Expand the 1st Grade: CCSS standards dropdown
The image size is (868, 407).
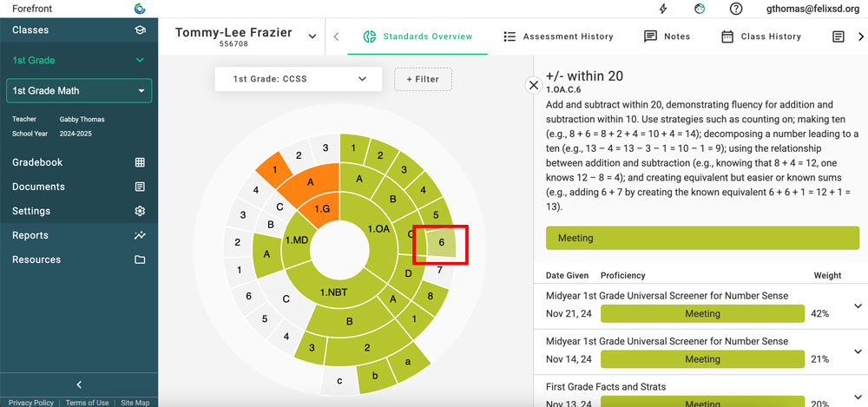pos(362,79)
